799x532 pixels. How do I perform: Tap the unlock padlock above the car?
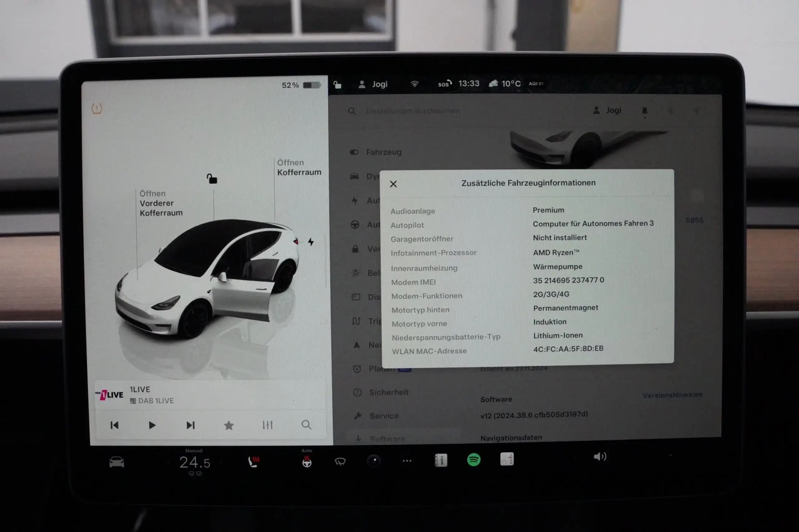coord(212,178)
